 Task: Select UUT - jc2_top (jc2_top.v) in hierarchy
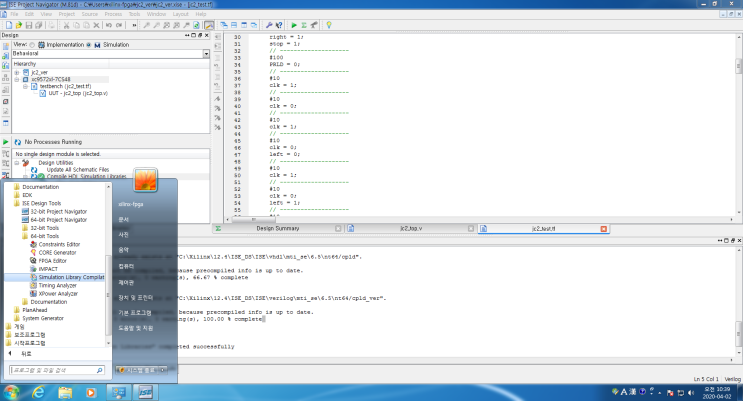78,93
